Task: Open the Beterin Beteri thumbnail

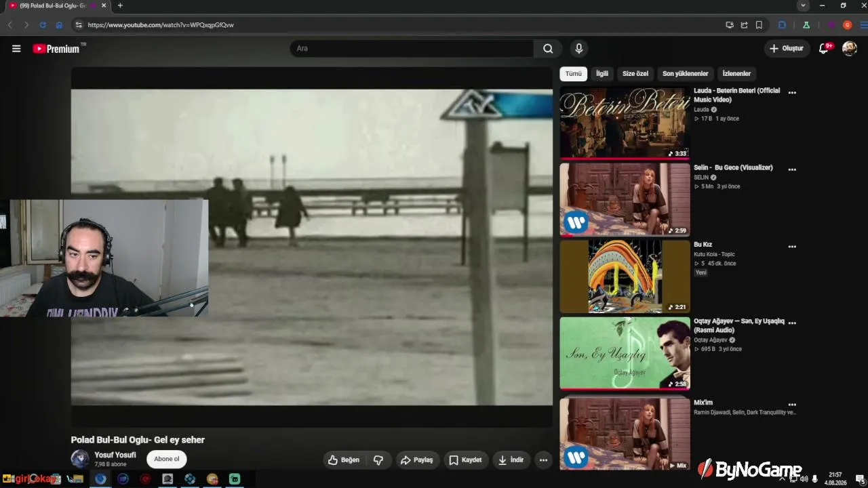Action: (x=625, y=123)
